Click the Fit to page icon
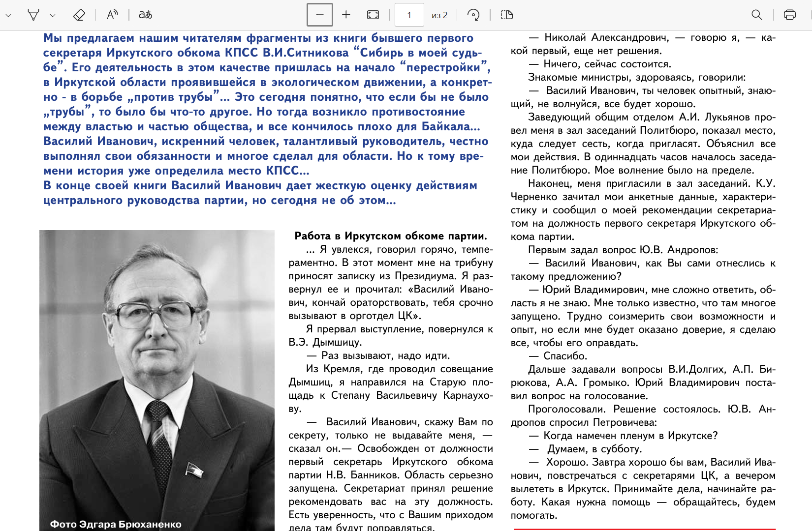This screenshot has height=531, width=812. [373, 15]
